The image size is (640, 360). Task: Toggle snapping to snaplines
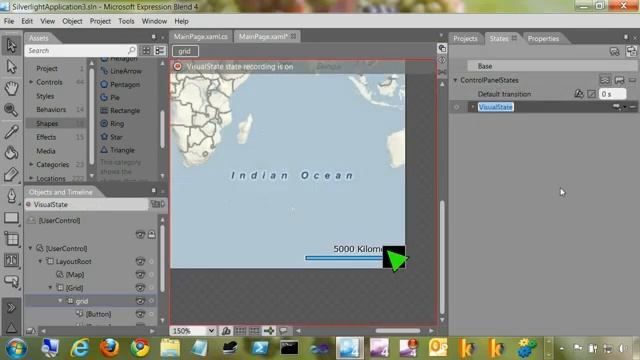[x=269, y=331]
